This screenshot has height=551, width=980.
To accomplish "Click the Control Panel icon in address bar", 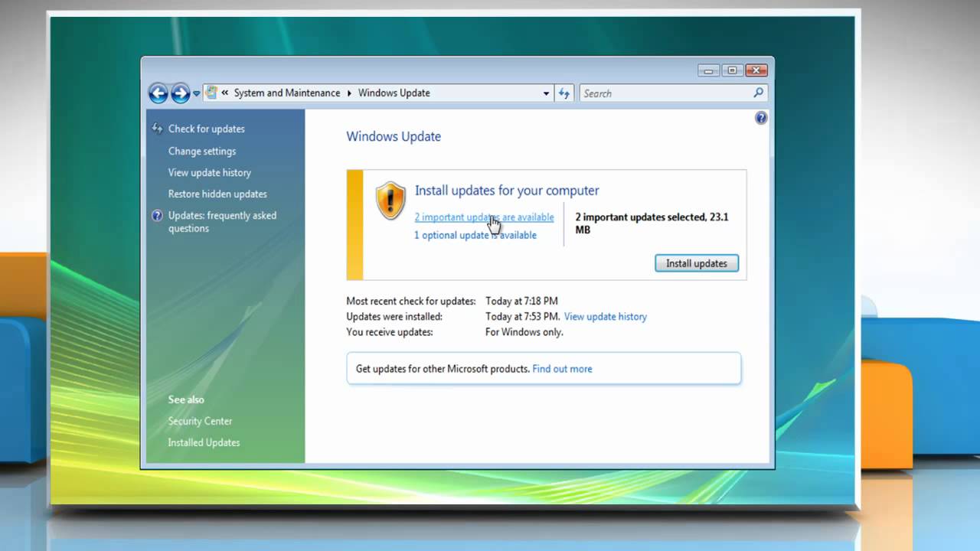I will tap(211, 93).
